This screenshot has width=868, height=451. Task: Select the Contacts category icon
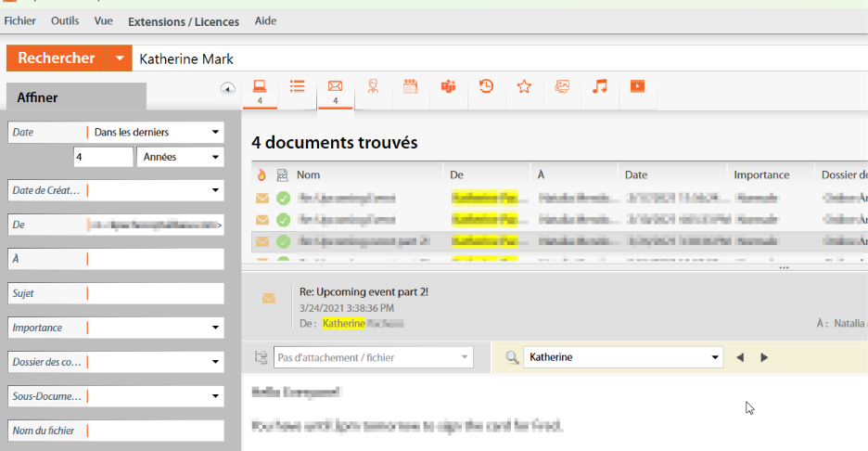click(x=373, y=87)
